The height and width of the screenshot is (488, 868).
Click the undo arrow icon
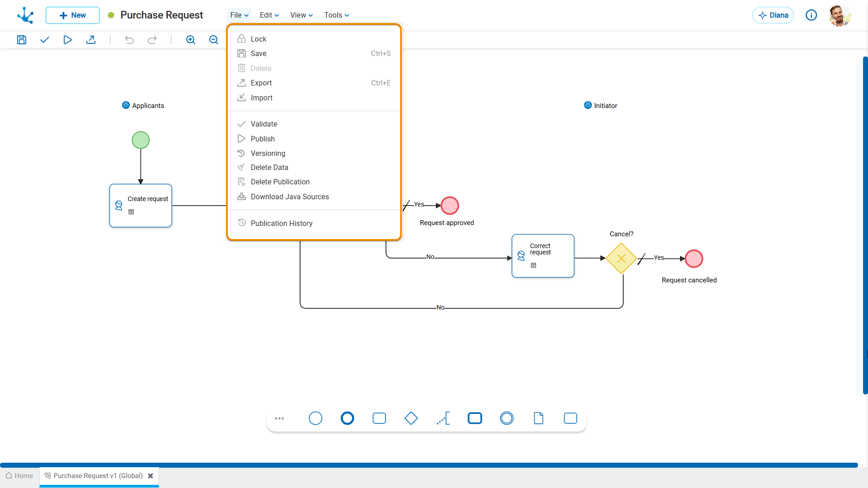(129, 40)
